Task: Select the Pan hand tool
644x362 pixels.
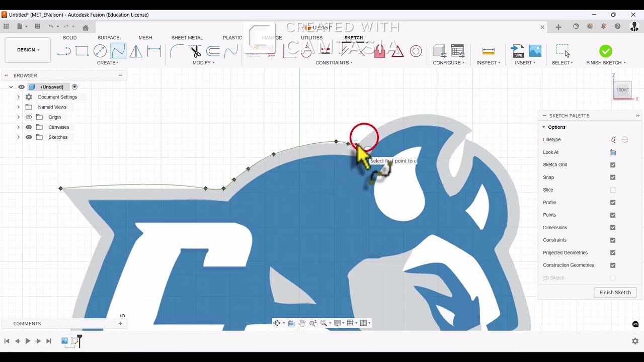Action: (302, 323)
